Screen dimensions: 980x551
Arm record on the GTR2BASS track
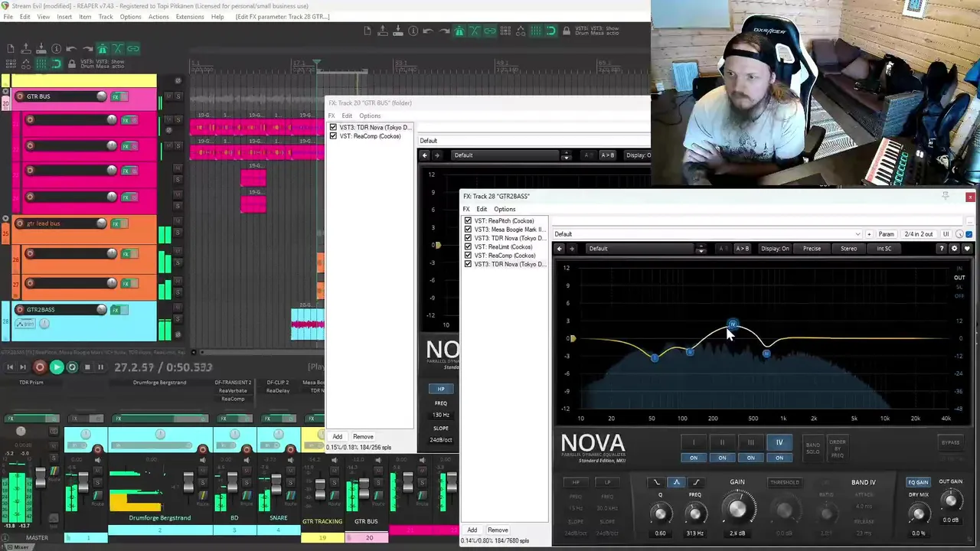(19, 310)
